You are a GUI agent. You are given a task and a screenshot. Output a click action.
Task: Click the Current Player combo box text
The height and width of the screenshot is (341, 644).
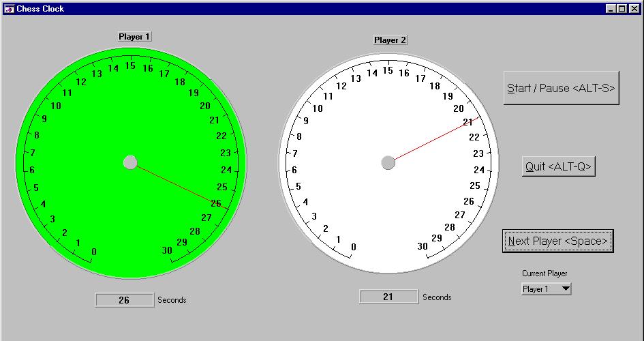tap(538, 289)
